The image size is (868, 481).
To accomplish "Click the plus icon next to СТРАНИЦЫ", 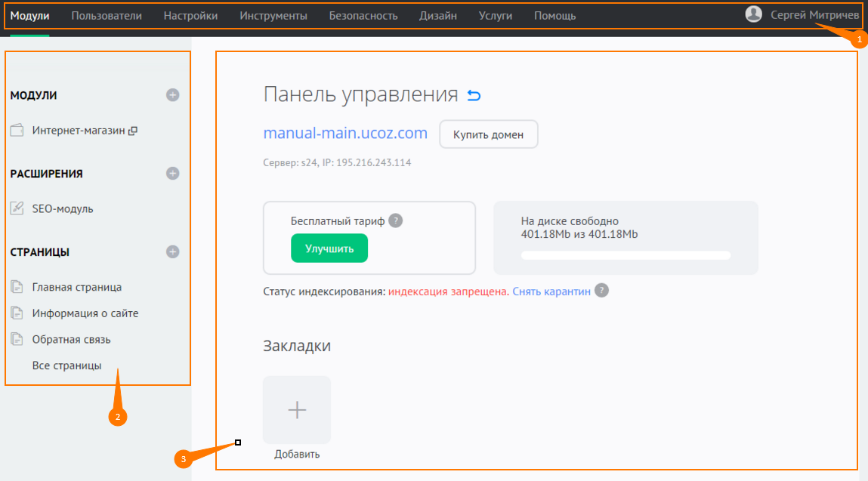I will click(173, 252).
